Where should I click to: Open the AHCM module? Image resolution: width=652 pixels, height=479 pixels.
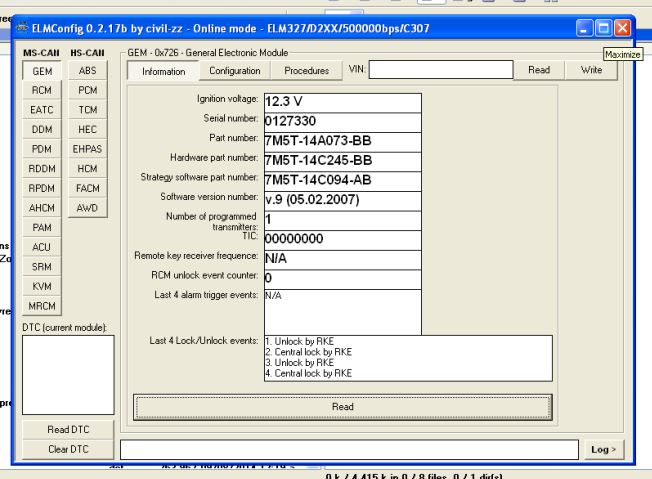tap(42, 207)
